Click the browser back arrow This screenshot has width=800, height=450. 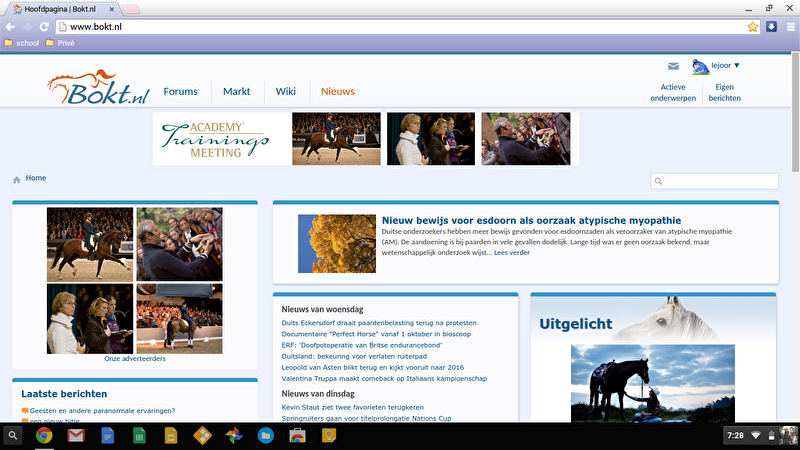(x=10, y=27)
